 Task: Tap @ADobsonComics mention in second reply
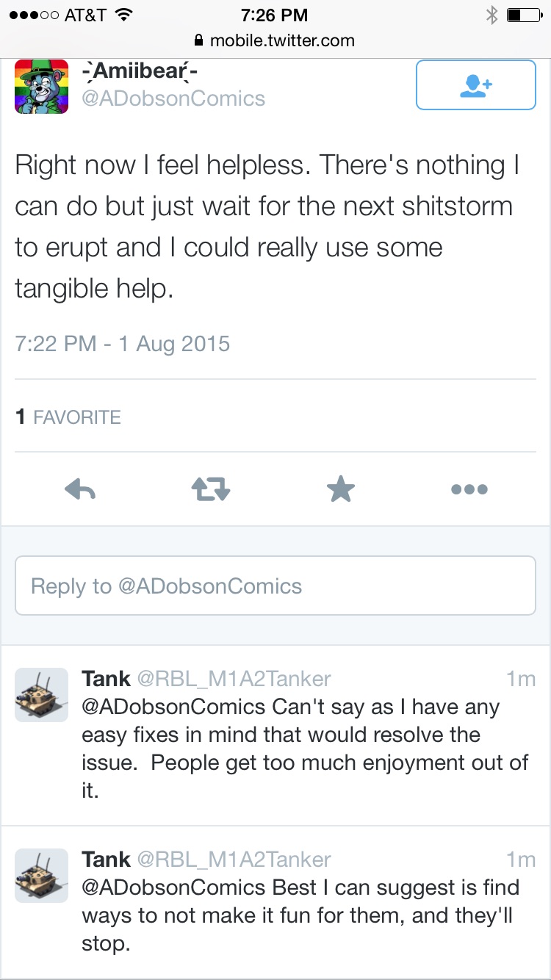(173, 887)
